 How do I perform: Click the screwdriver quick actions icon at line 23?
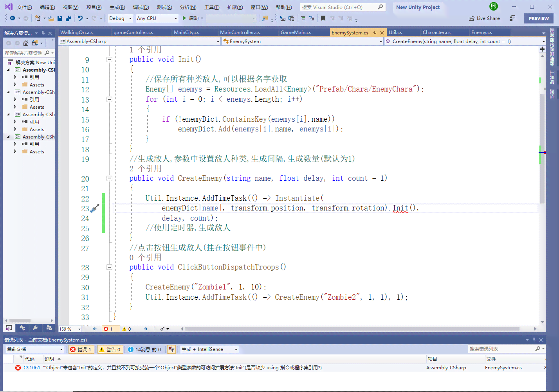coord(95,209)
